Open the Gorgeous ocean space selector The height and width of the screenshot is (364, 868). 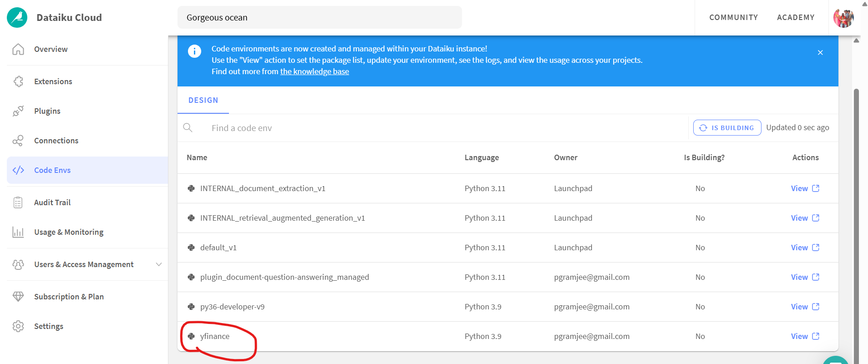click(320, 17)
